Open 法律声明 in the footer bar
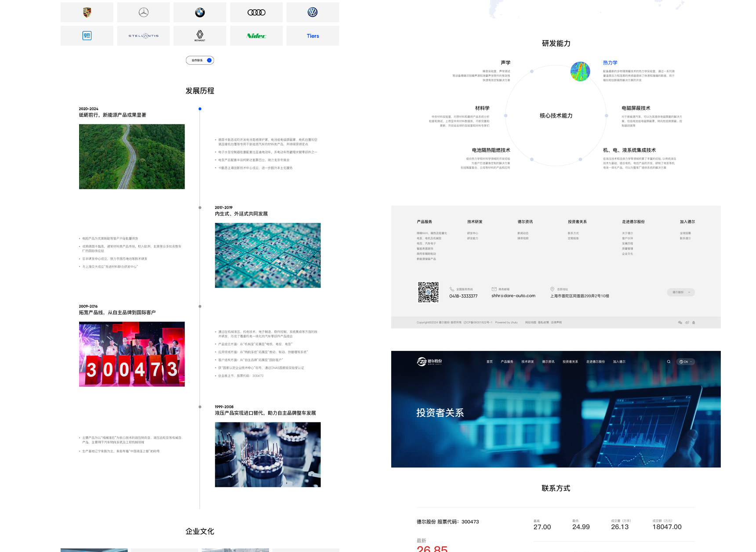 [x=556, y=322]
